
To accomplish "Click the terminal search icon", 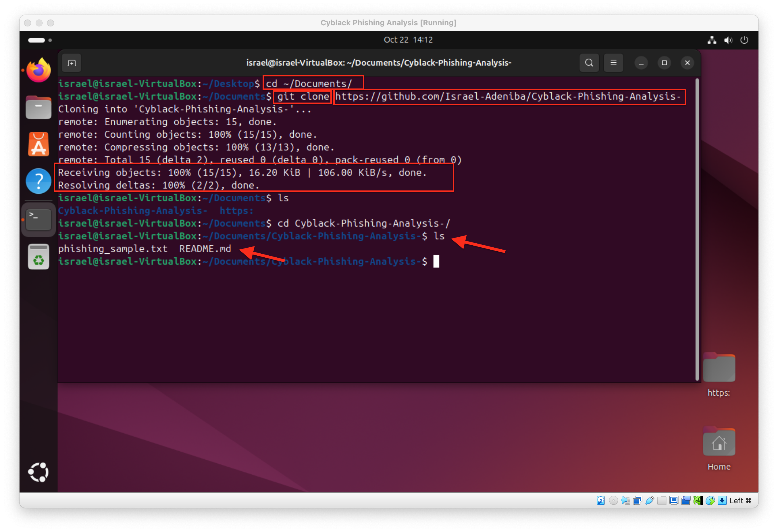I will pos(589,63).
